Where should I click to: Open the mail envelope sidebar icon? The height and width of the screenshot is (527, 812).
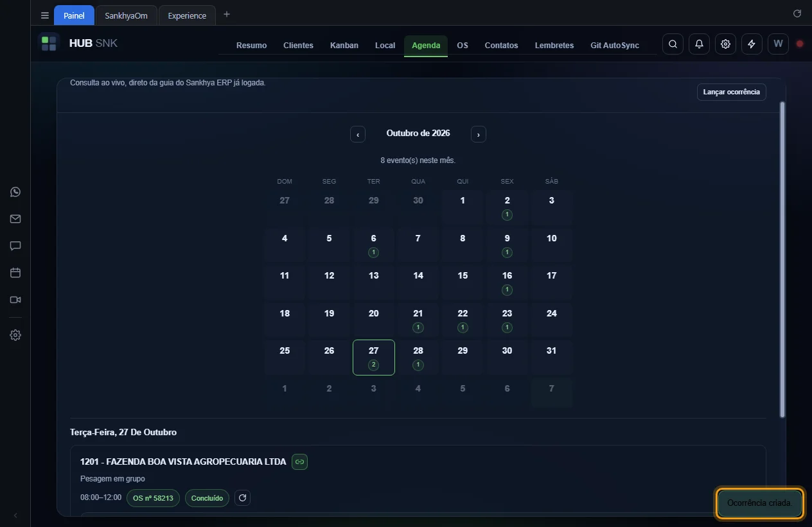pyautogui.click(x=15, y=219)
